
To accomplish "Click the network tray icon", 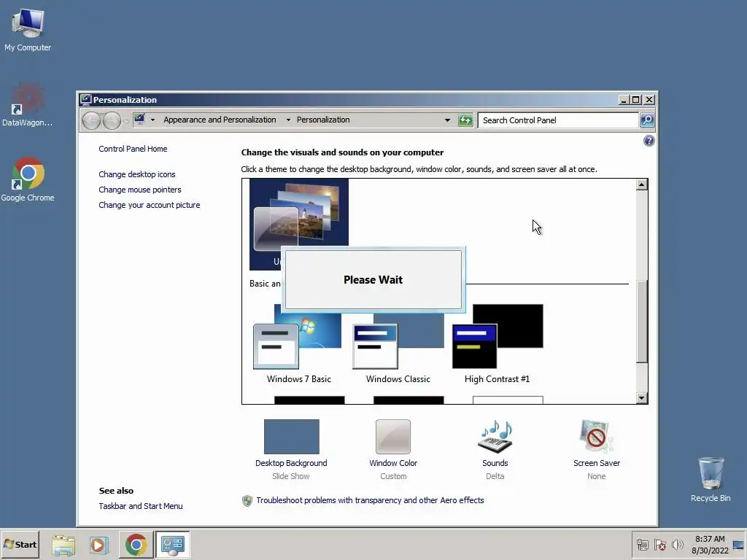I will tap(642, 545).
